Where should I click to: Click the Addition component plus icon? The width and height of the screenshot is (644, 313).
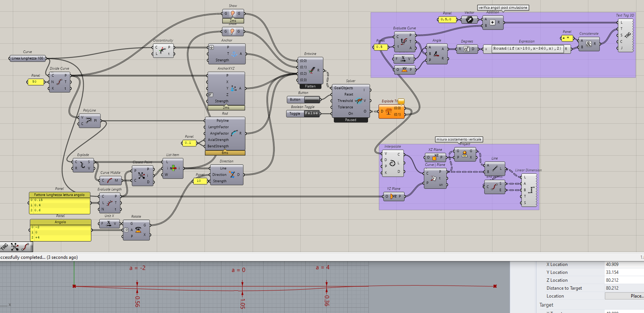point(492,23)
